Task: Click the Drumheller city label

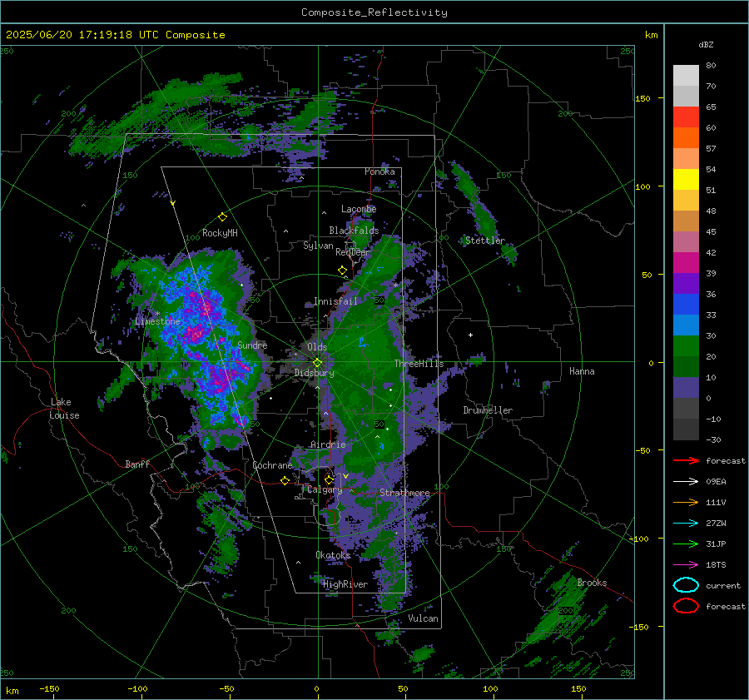Action: (488, 410)
